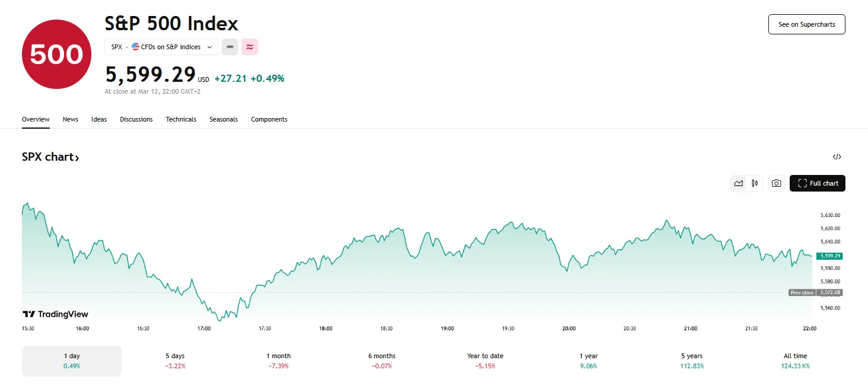The image size is (868, 392).
Task: Select the Year to date period
Action: click(485, 361)
